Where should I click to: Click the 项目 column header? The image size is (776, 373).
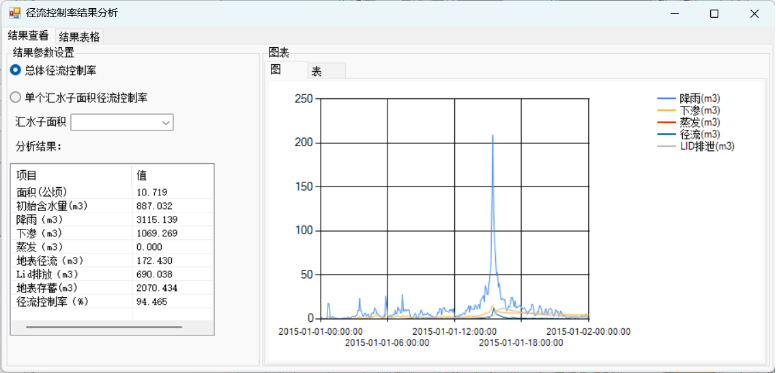[x=71, y=175]
